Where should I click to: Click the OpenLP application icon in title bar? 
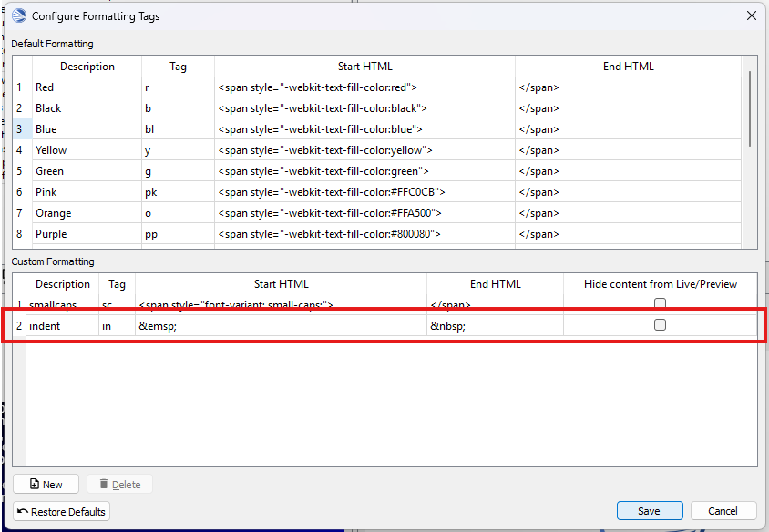point(18,15)
